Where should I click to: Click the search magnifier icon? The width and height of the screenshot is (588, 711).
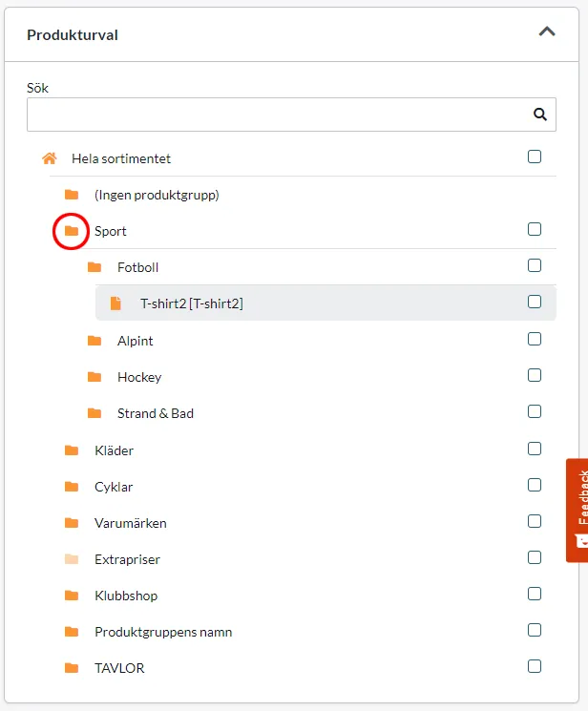click(540, 115)
